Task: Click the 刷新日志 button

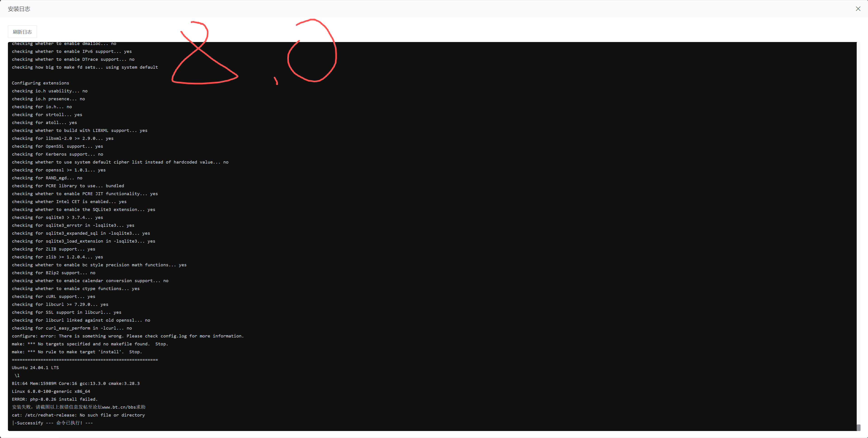Action: point(22,32)
